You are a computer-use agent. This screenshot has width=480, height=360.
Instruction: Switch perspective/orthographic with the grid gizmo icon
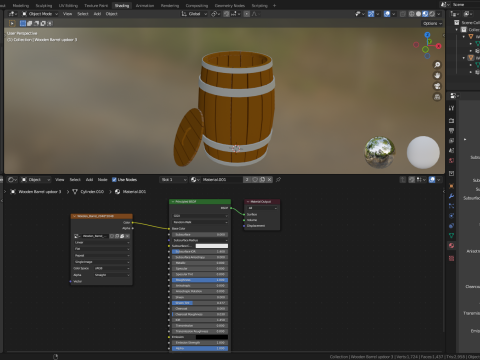(x=437, y=97)
